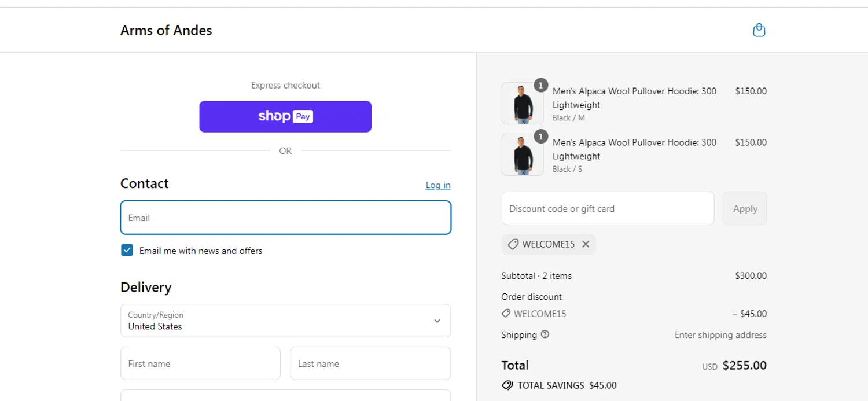
Task: Click the Discount code or gift card field
Action: click(608, 208)
